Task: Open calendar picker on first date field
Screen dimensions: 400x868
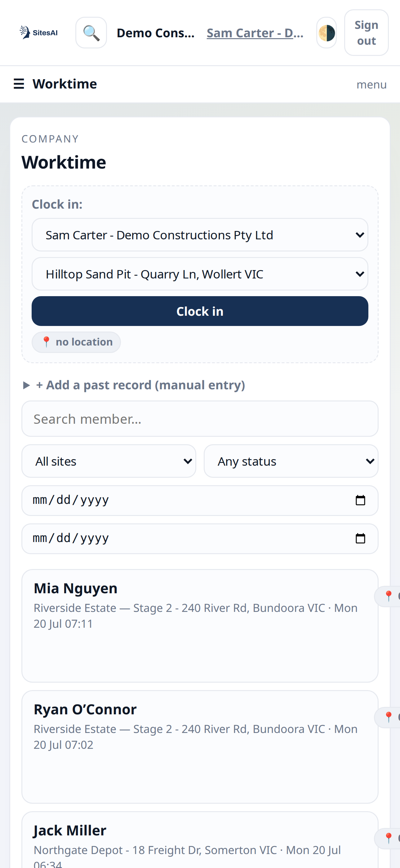Action: click(360, 500)
